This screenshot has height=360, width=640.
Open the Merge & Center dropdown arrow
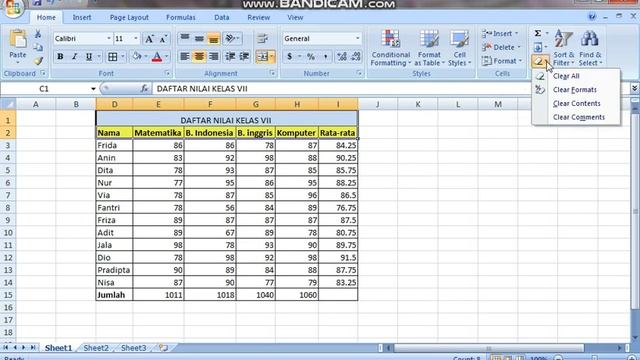[x=272, y=56]
